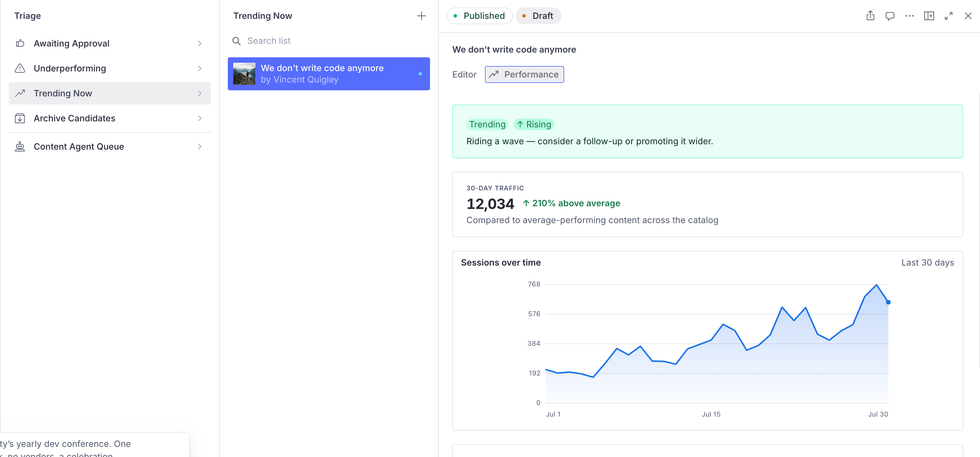Viewport: 980px width, 457px height.
Task: Click the final data point on sessions chart
Action: [x=888, y=302]
